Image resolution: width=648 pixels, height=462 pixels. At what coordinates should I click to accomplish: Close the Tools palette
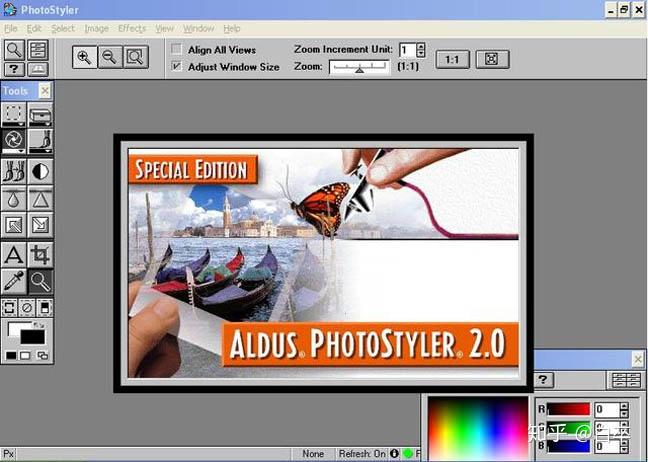click(x=45, y=90)
